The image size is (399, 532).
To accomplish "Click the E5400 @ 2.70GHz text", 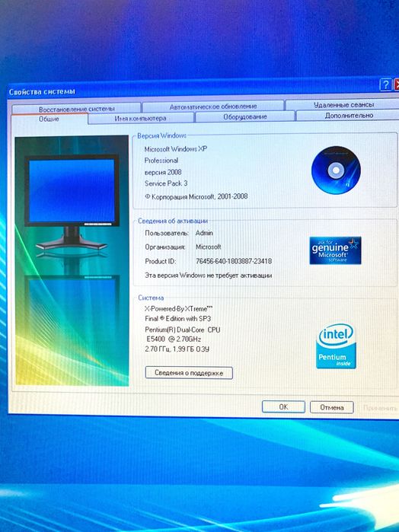I will pyautogui.click(x=174, y=339).
